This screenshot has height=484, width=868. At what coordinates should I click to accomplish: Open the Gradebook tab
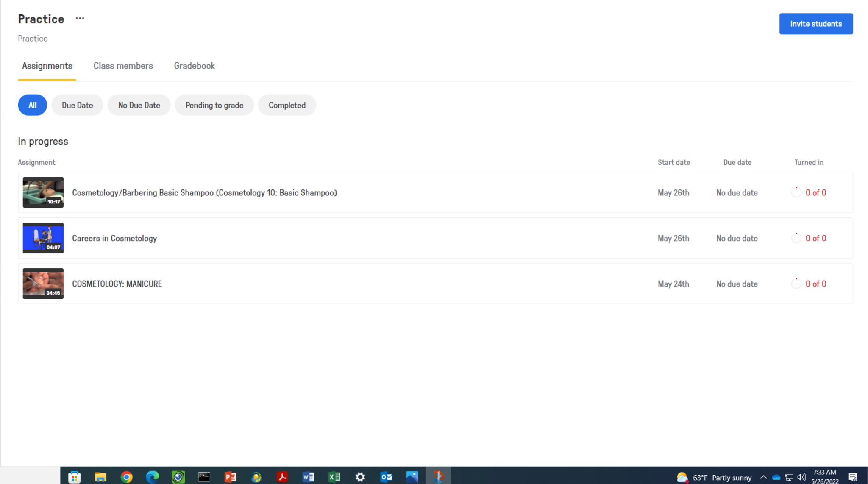point(194,66)
